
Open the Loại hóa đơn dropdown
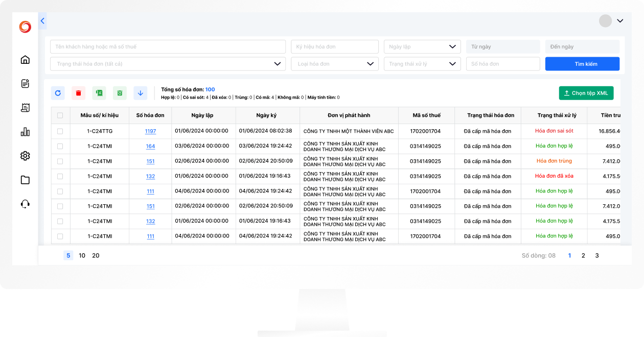pos(335,64)
